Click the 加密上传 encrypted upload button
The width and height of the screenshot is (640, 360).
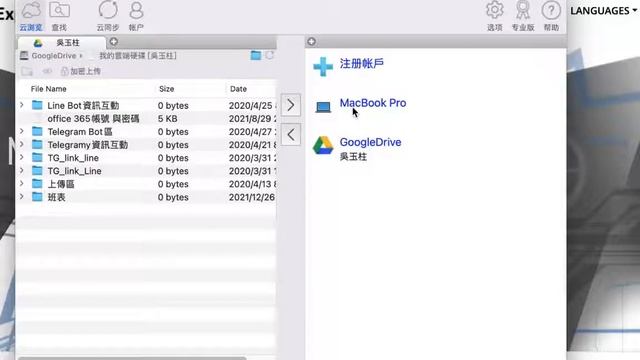(x=80, y=71)
